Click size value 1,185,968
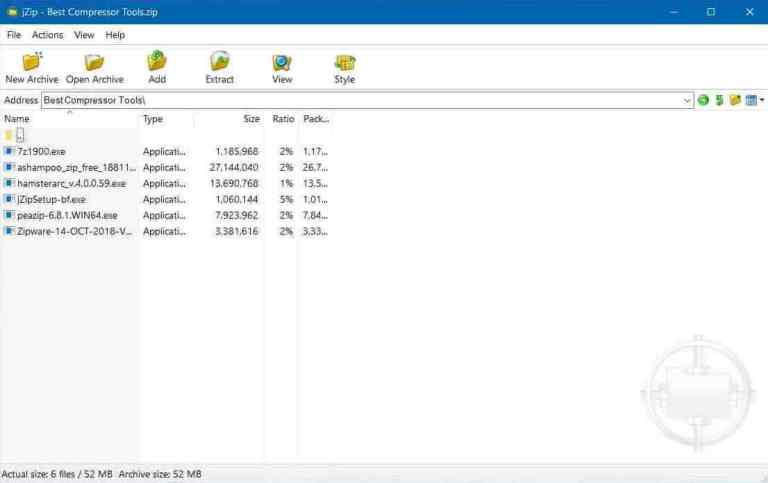 coord(237,151)
